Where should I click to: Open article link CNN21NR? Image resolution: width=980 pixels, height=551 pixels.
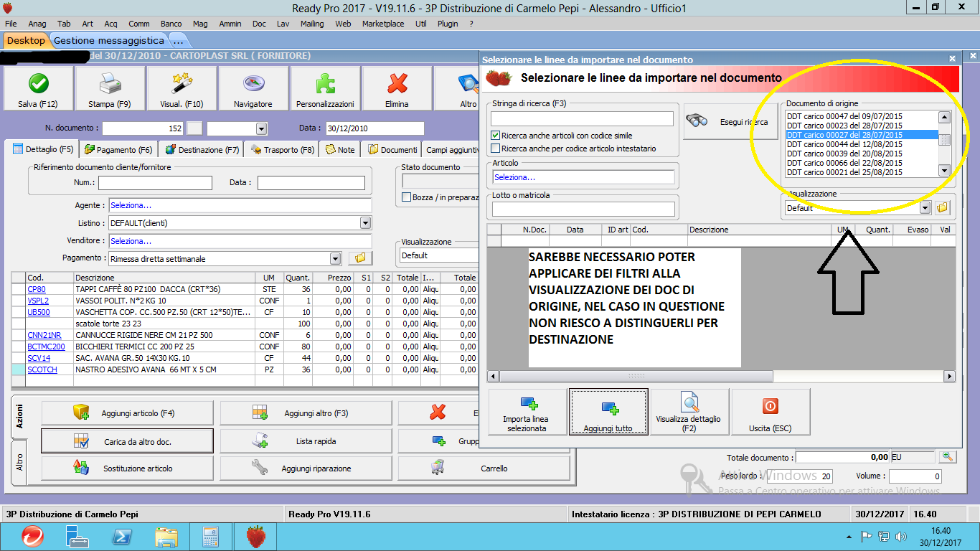pyautogui.click(x=44, y=335)
